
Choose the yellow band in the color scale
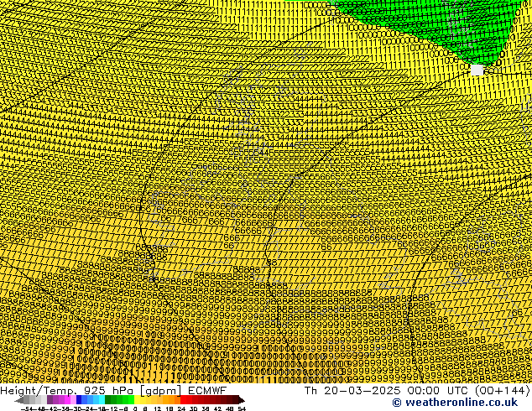142,400
